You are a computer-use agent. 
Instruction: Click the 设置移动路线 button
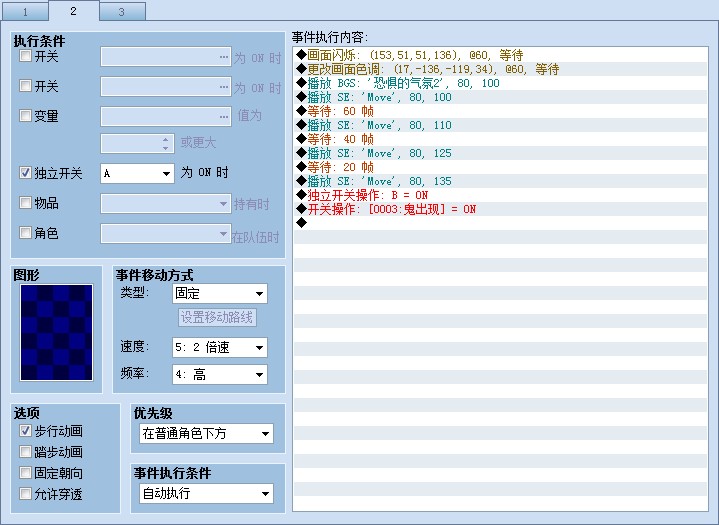point(217,317)
